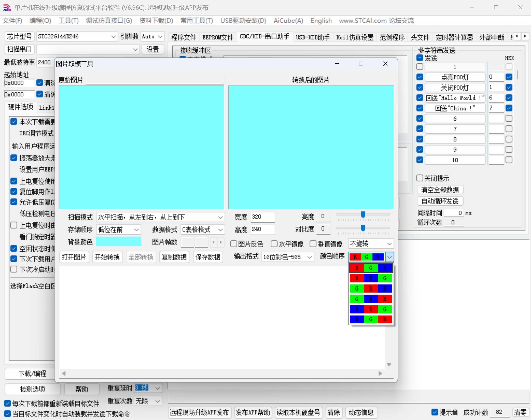Click the 宽度 input field
Screen dimensions: 531x420
262,217
